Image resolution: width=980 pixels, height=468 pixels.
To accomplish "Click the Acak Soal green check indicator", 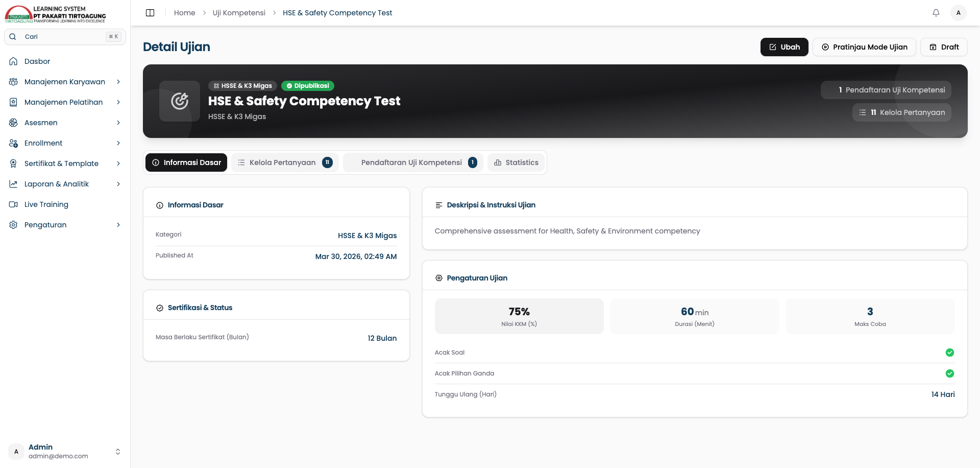I will click(x=950, y=353).
